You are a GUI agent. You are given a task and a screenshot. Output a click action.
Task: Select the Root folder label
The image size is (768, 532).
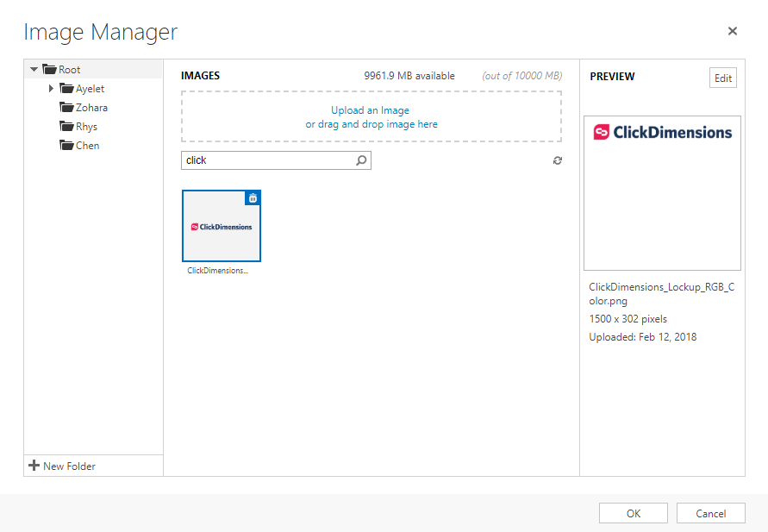pyautogui.click(x=70, y=70)
